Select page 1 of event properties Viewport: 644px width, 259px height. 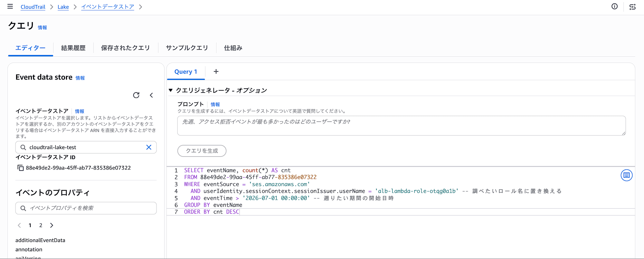[x=30, y=225]
